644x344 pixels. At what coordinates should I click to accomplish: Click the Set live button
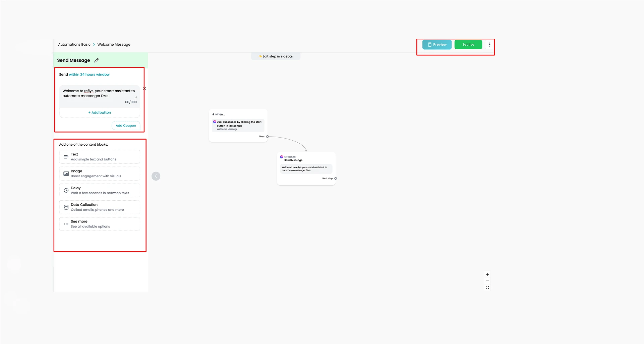(x=468, y=45)
